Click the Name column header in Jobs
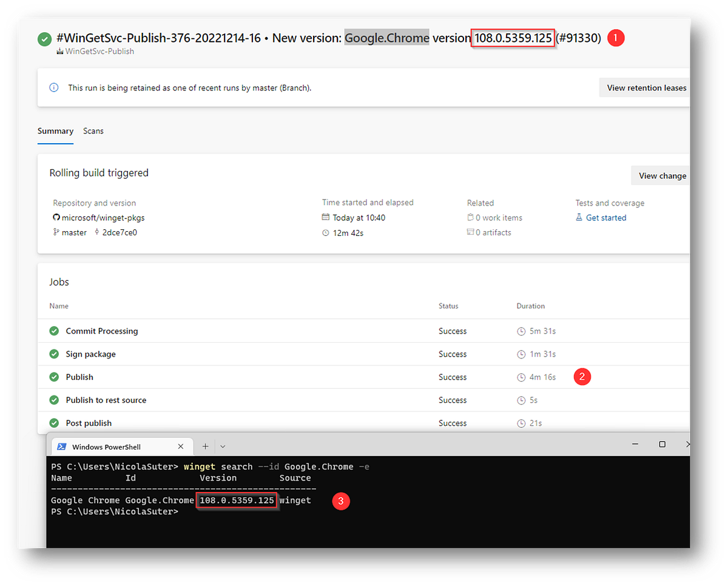This screenshot has height=586, width=728. click(59, 306)
